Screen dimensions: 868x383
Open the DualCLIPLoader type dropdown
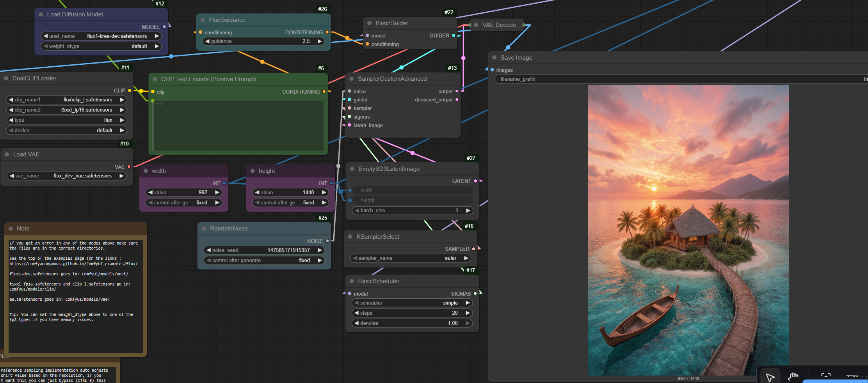coord(66,120)
